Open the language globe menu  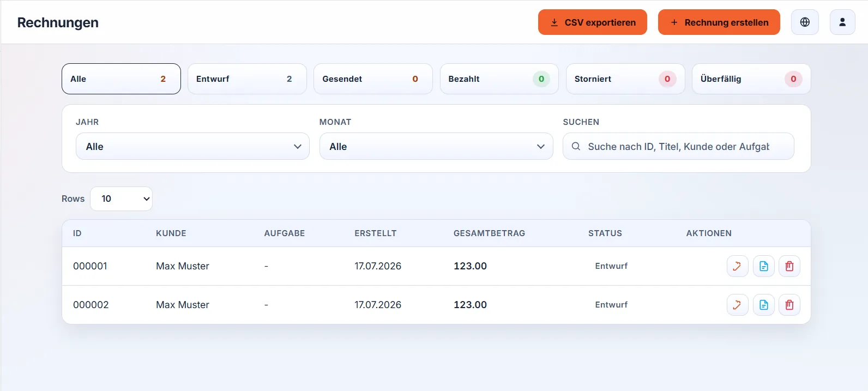coord(805,22)
